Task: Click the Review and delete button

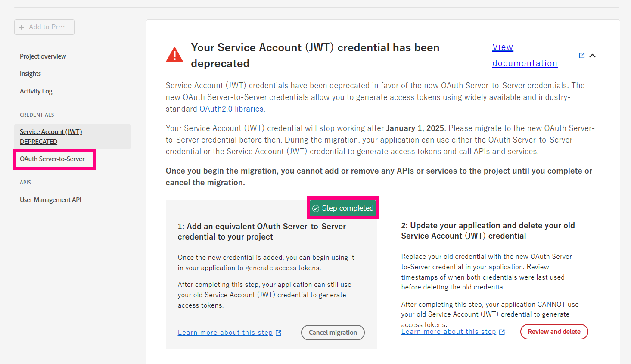Action: (554, 332)
